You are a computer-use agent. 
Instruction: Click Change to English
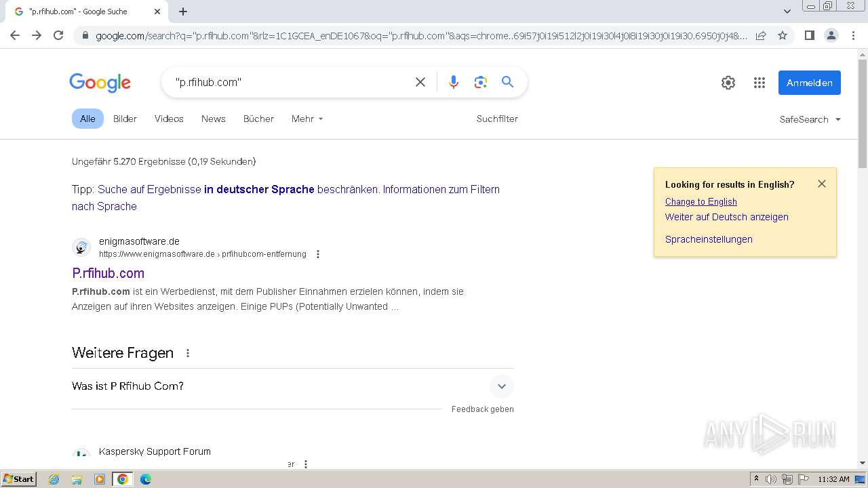pos(701,201)
